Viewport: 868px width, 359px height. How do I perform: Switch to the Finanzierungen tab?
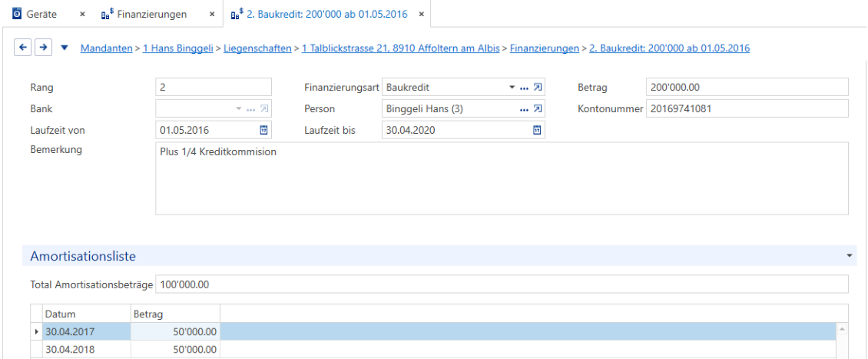coord(151,15)
